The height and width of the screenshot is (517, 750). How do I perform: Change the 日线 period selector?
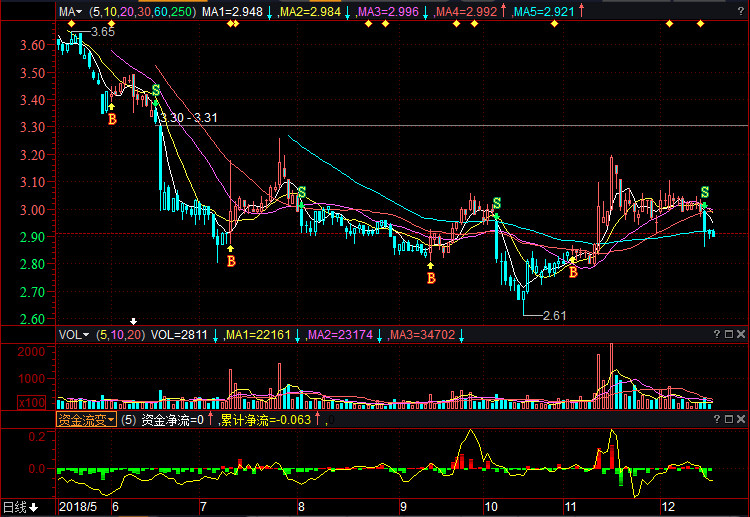pyautogui.click(x=20, y=507)
